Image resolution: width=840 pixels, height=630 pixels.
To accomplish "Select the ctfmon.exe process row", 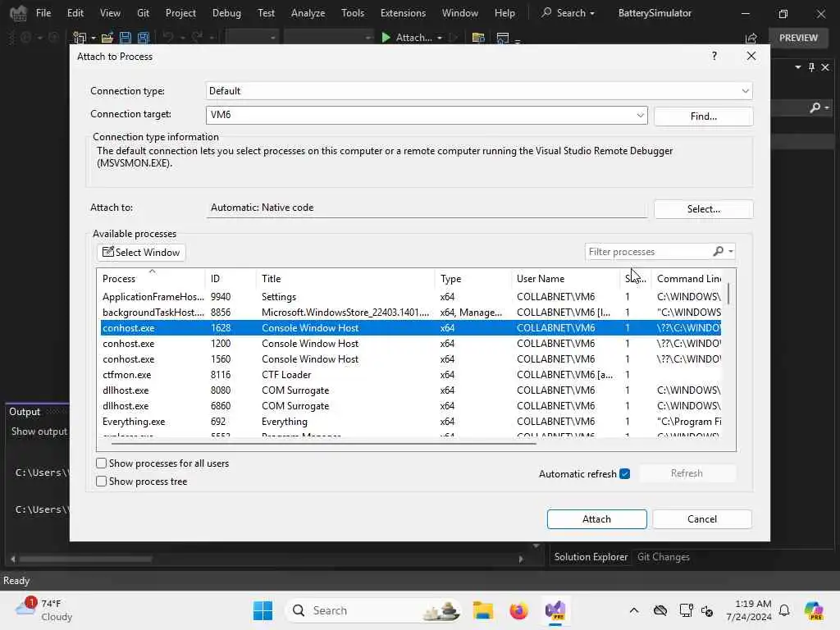I will (411, 374).
